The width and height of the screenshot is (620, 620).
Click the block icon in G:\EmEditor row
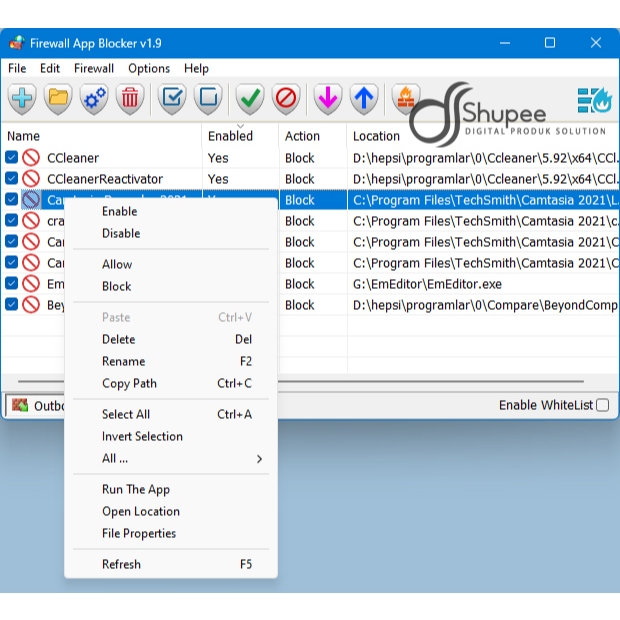pos(31,284)
